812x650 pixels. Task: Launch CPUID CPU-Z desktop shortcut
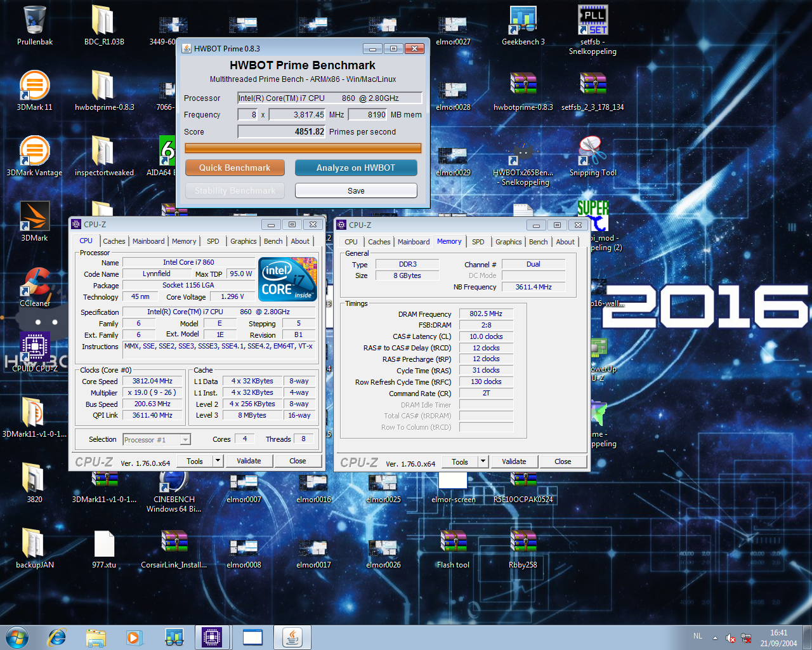[x=35, y=352]
